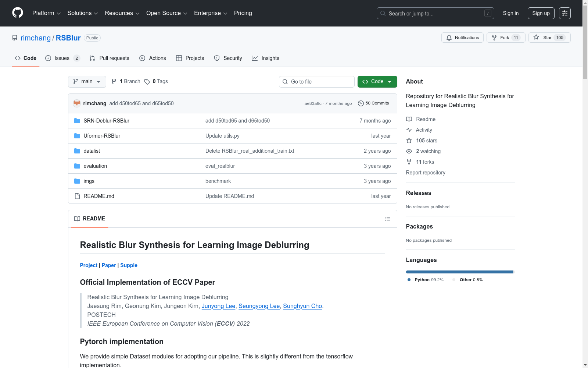Click the tag icon beside Tags
Image resolution: width=588 pixels, height=368 pixels.
[x=147, y=82]
